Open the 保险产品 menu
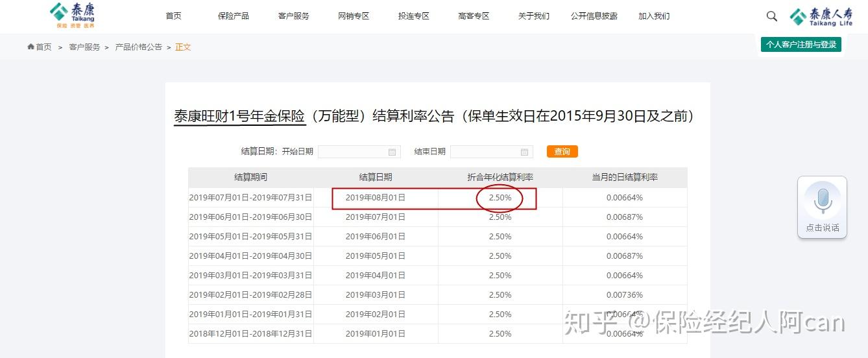 click(x=234, y=16)
